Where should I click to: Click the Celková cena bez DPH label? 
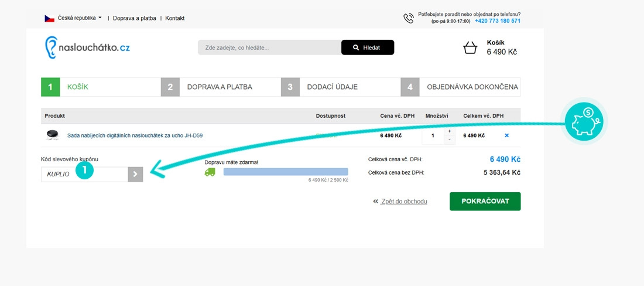[396, 173]
